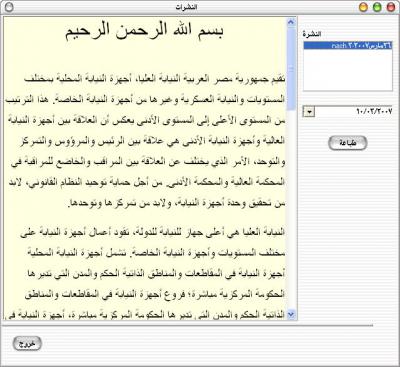The width and height of the screenshot is (400, 367).
Task: Open the date dropdown arrow
Action: [x=309, y=112]
